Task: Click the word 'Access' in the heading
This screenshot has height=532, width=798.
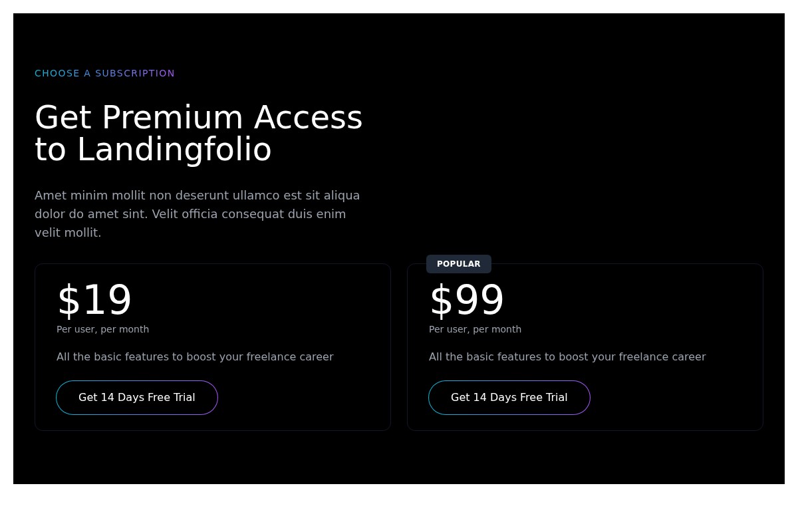Action: click(308, 118)
